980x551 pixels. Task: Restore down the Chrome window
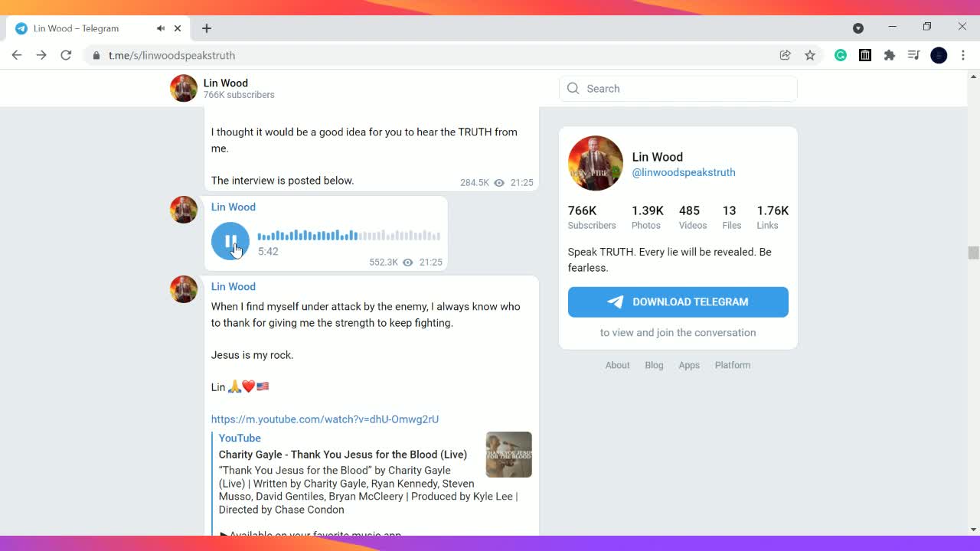[x=927, y=27]
